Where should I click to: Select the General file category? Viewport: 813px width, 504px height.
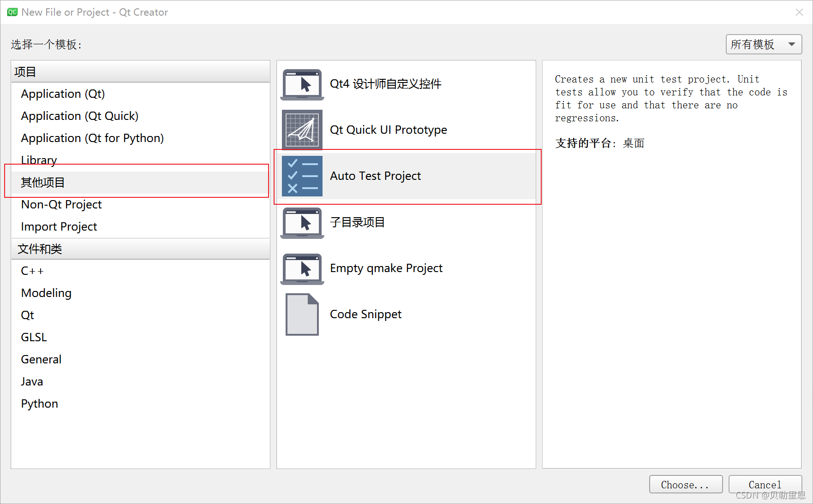pos(140,359)
